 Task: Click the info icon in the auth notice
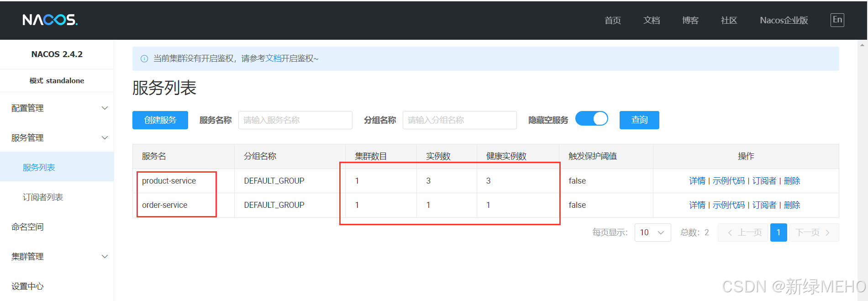pos(144,58)
